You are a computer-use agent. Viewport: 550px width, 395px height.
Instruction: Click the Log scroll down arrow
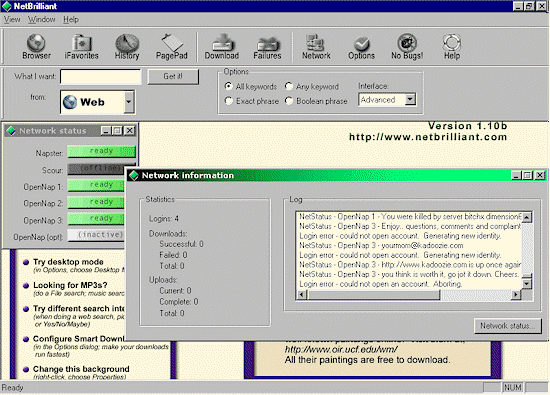pos(526,283)
